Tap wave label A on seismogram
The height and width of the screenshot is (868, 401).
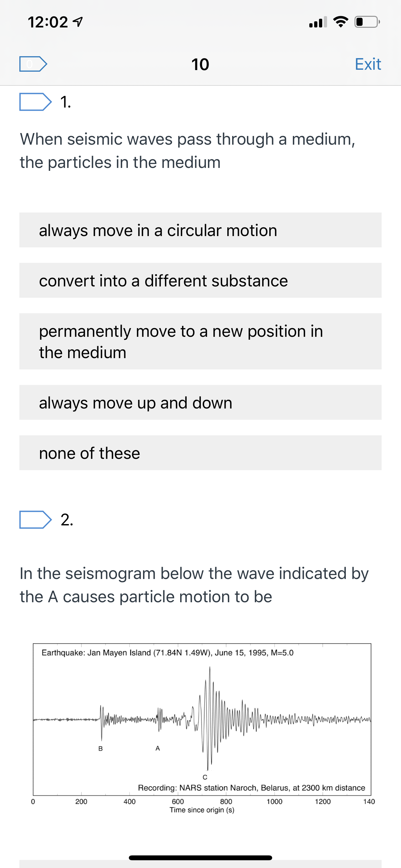click(x=158, y=749)
